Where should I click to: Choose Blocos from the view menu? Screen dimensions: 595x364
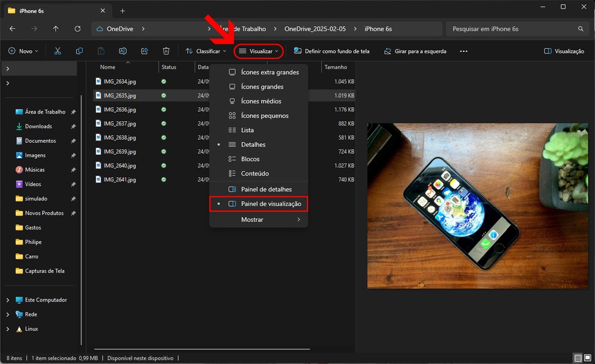click(x=250, y=159)
